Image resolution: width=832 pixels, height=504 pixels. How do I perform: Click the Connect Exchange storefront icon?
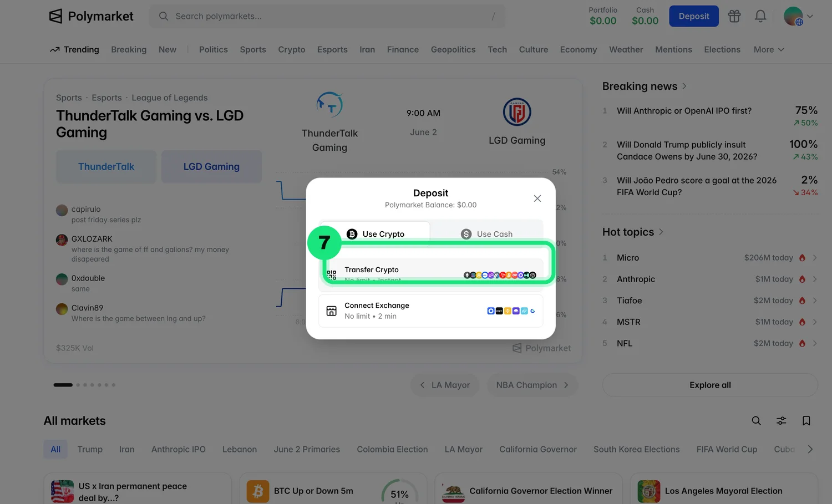pos(332,311)
